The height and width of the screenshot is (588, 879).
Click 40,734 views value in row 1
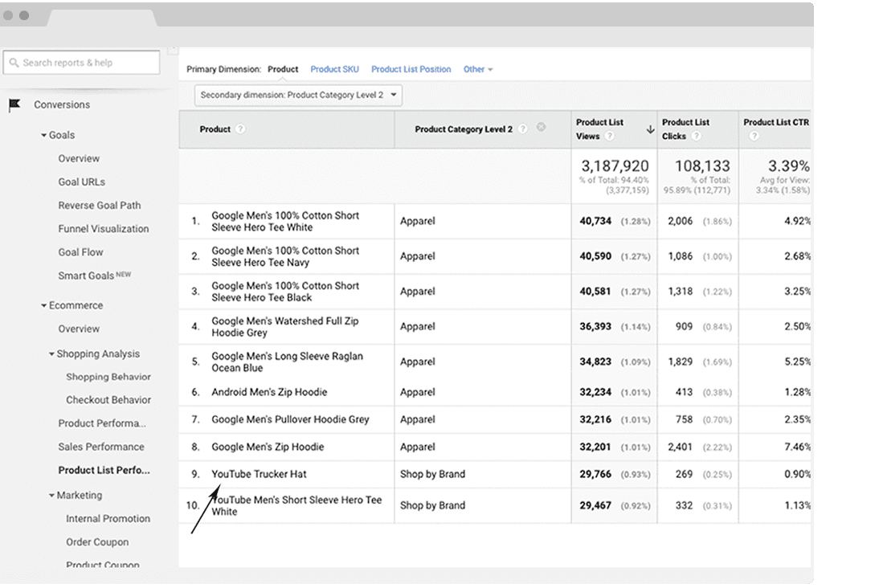coord(595,221)
